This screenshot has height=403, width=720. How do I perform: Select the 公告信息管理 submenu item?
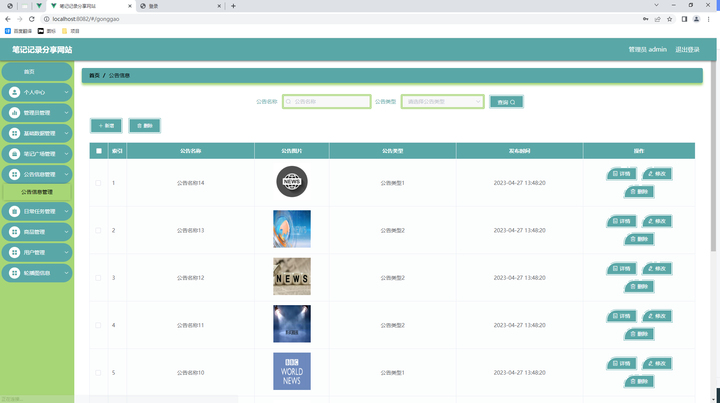37,192
